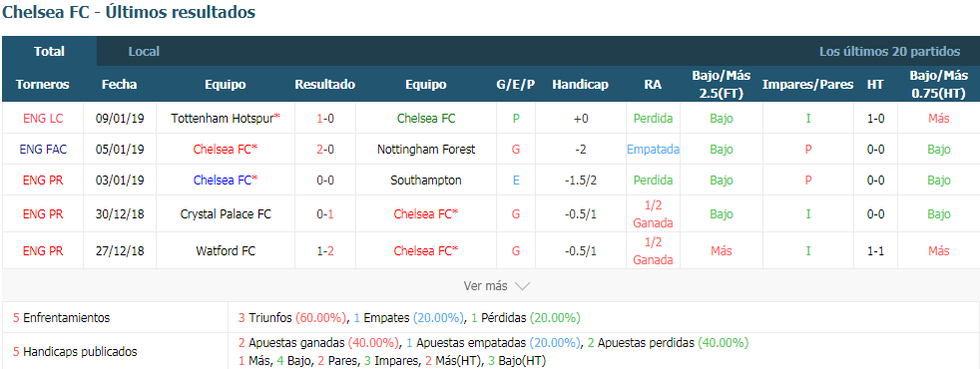Click Los últimos 20 partidos label
Viewport: 980px width, 369px height.
(889, 51)
